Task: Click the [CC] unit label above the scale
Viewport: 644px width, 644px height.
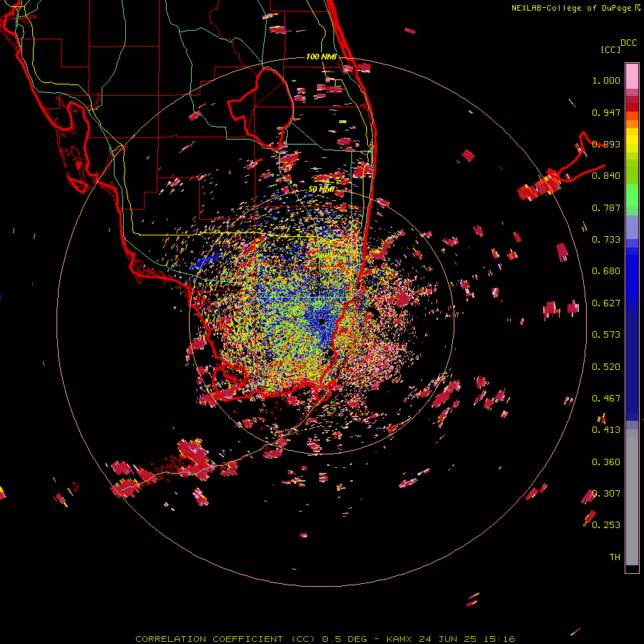Action: tap(610, 49)
